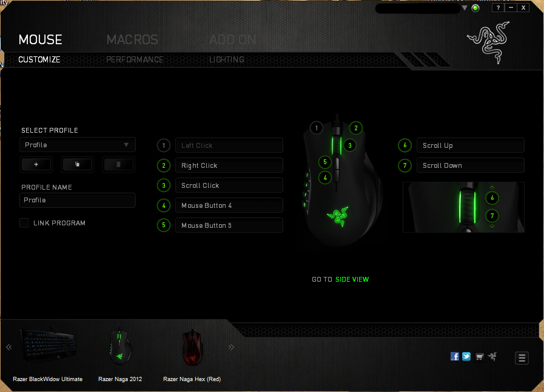544x392 pixels.
Task: Click the Right Click button assignment
Action: click(x=229, y=165)
